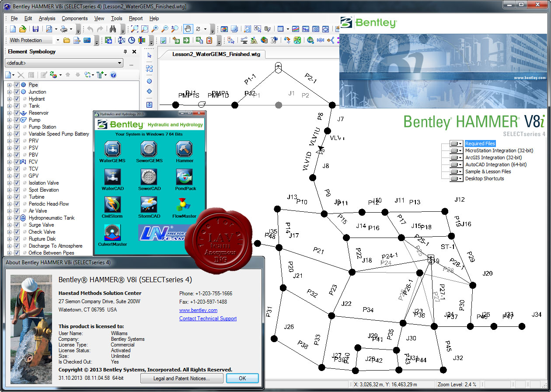Image resolution: width=551 pixels, height=392 pixels.
Task: Open AutoCAD Integration (64-bit) option dropdown
Action: tap(456, 164)
